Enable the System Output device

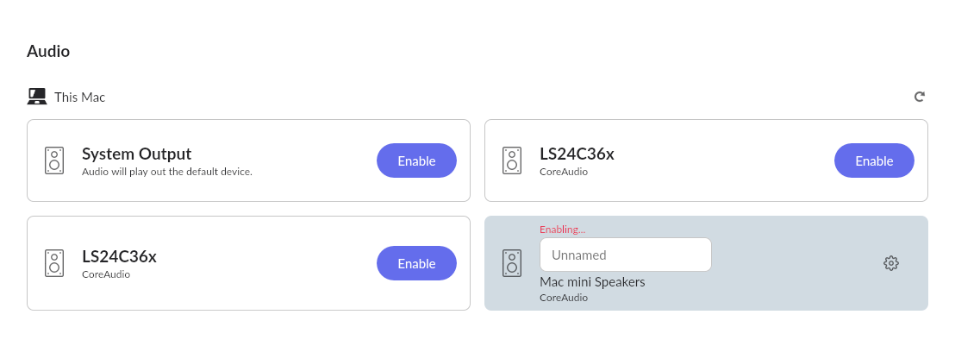coord(416,160)
